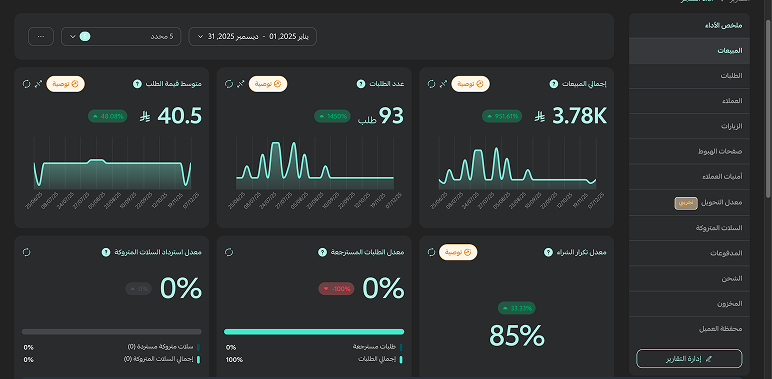Viewport: 772px width, 379px height.
Task: Click the 33.33% growth badge
Action: [516, 308]
